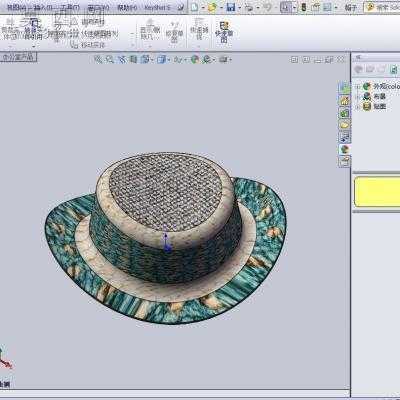Click the Save floppy disk icon
Screen dimensions: 400x400
[x=231, y=7]
